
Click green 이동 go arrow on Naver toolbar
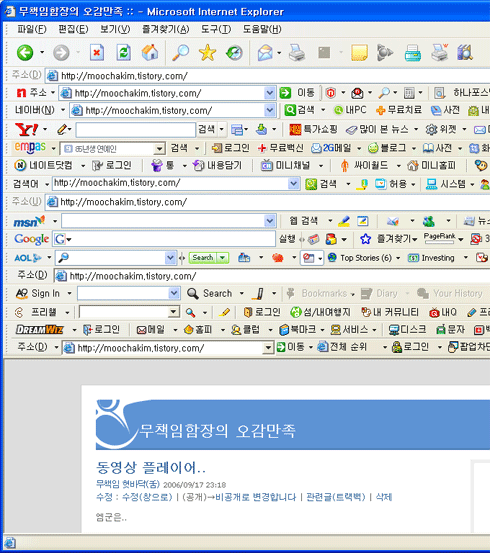[x=285, y=93]
